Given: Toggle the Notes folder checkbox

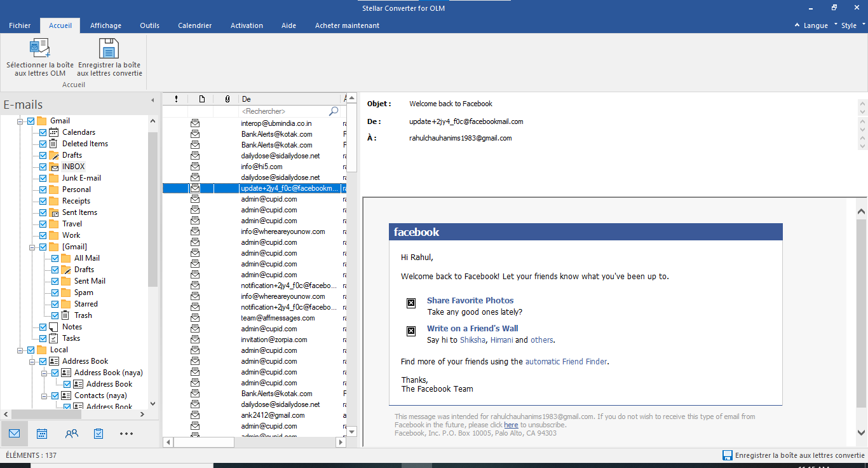Looking at the screenshot, I should (43, 326).
